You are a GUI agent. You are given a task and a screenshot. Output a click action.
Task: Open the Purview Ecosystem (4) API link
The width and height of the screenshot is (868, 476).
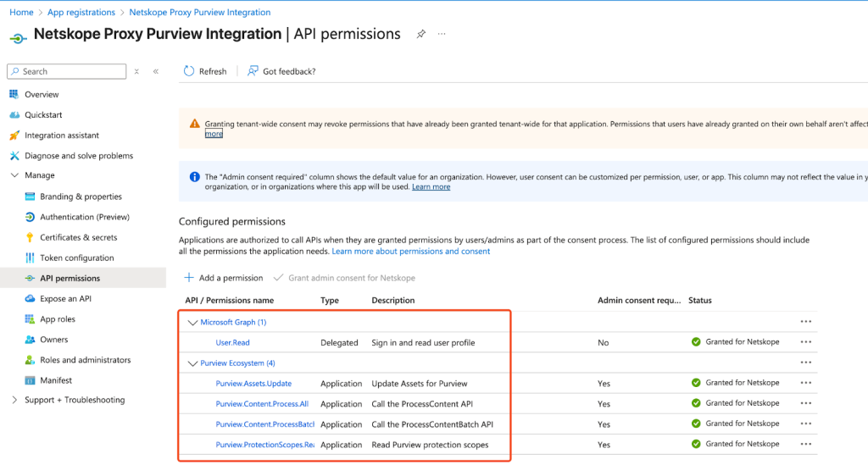click(x=237, y=363)
